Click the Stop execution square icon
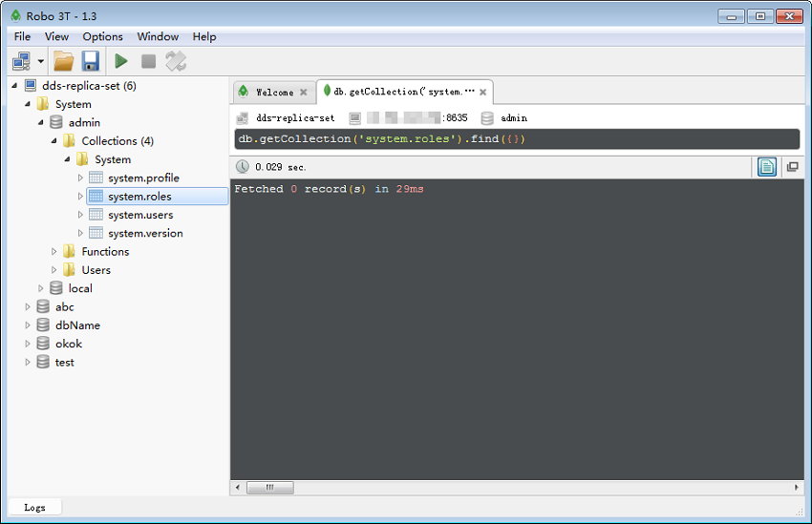The height and width of the screenshot is (524, 812). click(x=149, y=61)
